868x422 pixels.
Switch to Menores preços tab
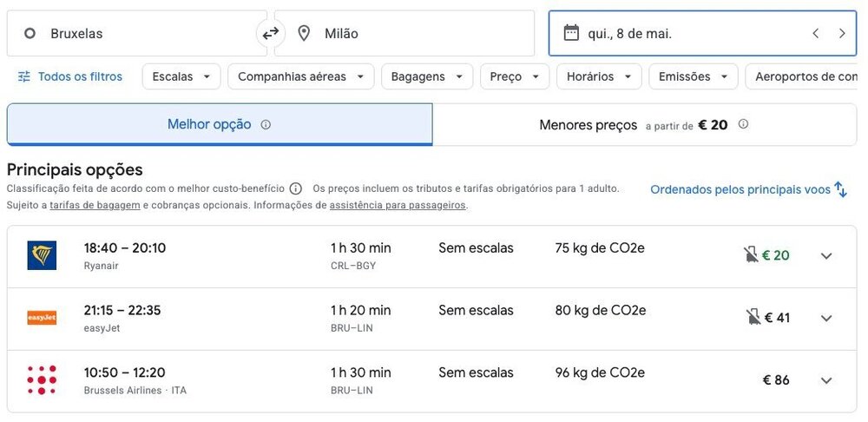[x=643, y=125]
